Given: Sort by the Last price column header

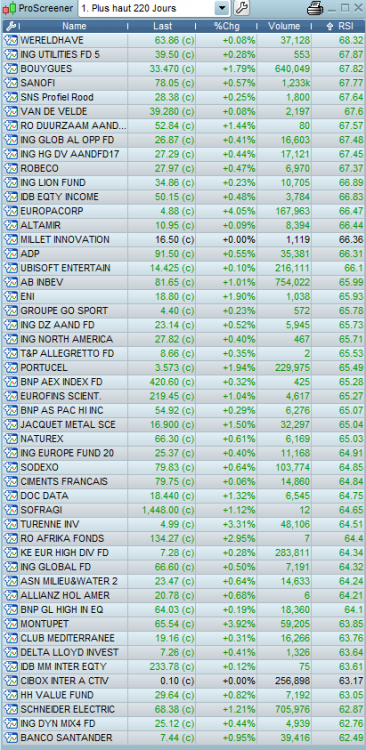Looking at the screenshot, I should (x=162, y=26).
